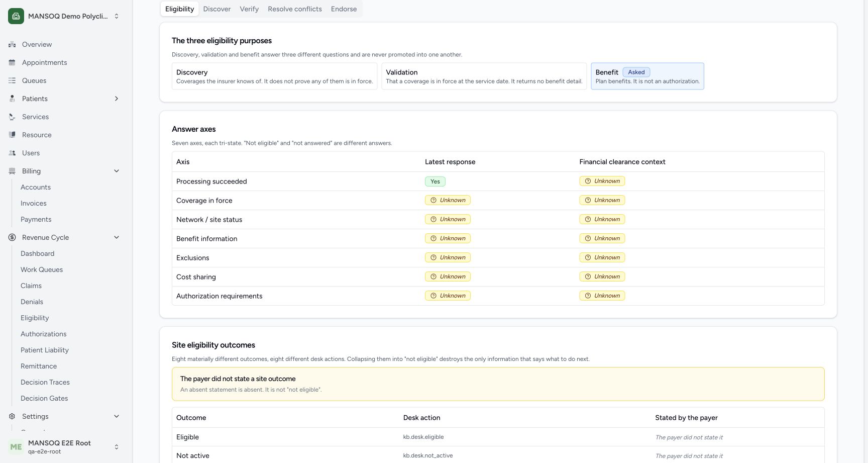Open Authorizations in sidebar

tap(44, 334)
